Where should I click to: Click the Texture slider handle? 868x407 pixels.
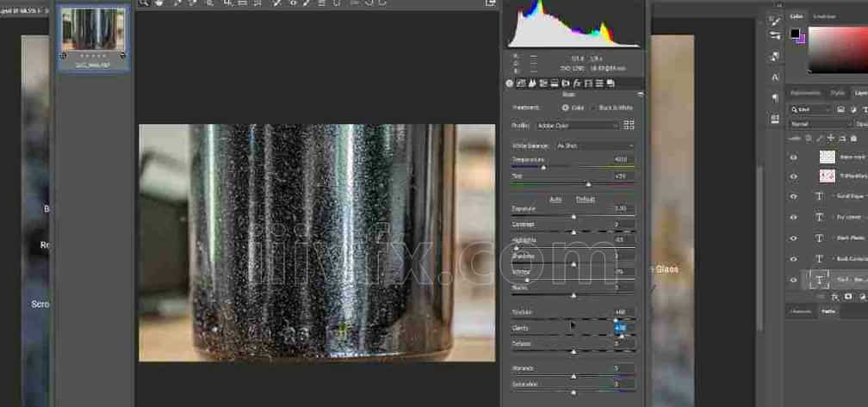(x=615, y=320)
